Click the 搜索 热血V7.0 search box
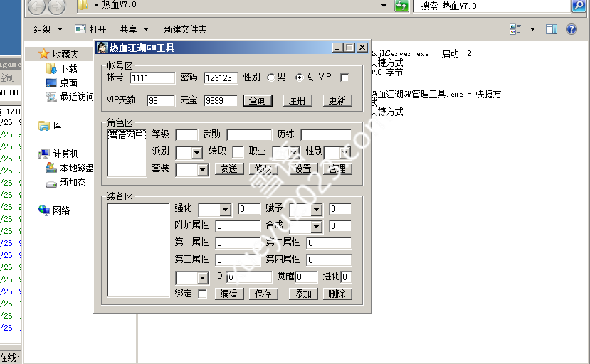 [492, 6]
